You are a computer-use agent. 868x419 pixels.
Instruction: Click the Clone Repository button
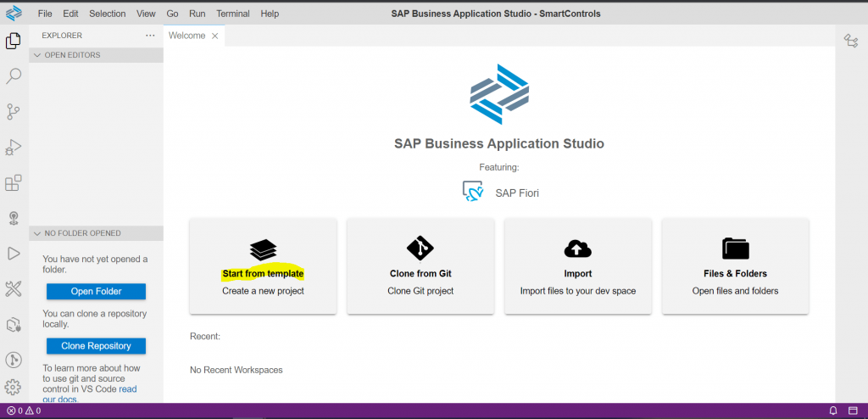97,346
